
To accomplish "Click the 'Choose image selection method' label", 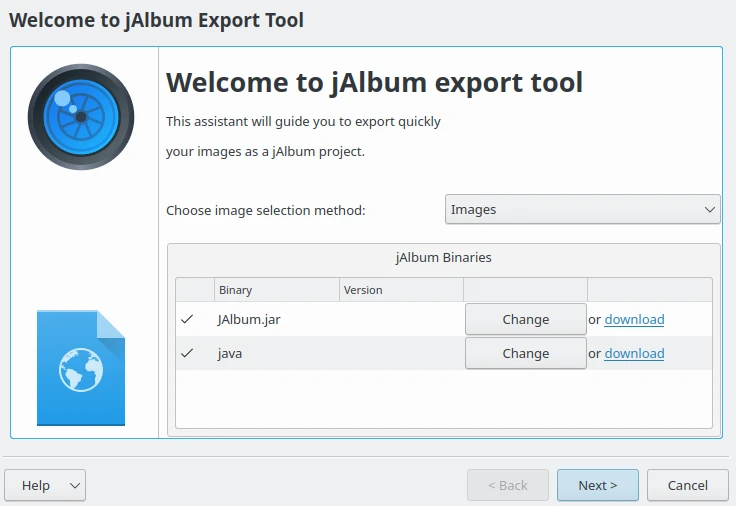I will 266,210.
